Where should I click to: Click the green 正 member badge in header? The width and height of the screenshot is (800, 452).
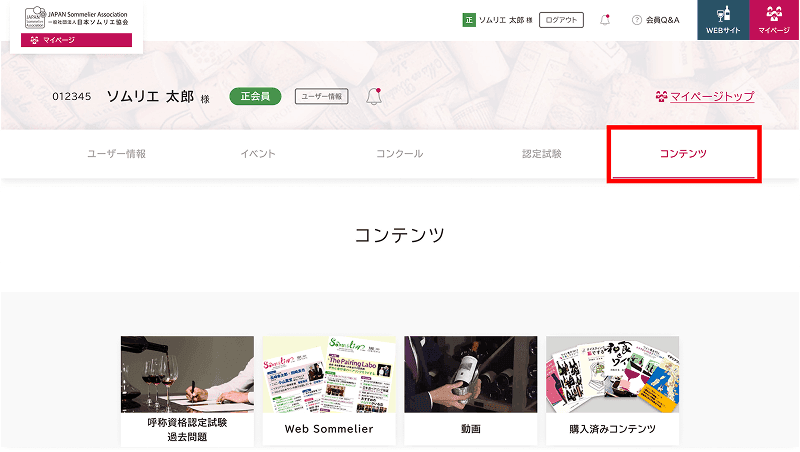[469, 20]
